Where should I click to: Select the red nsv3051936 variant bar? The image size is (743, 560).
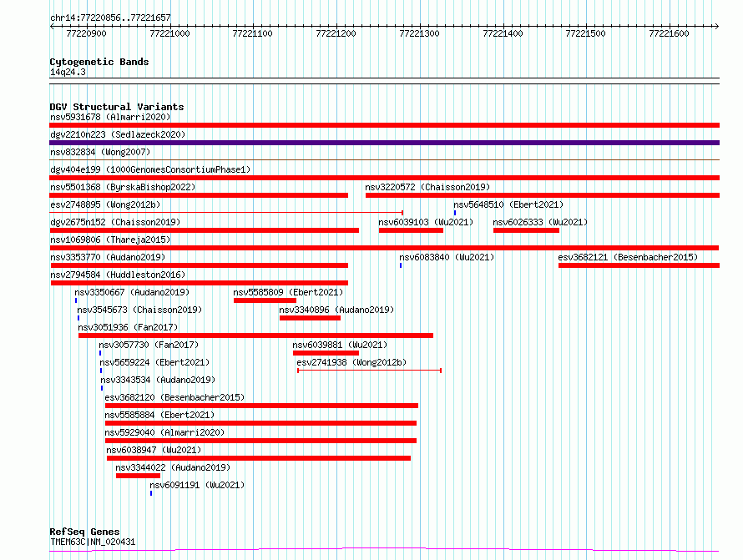256,335
